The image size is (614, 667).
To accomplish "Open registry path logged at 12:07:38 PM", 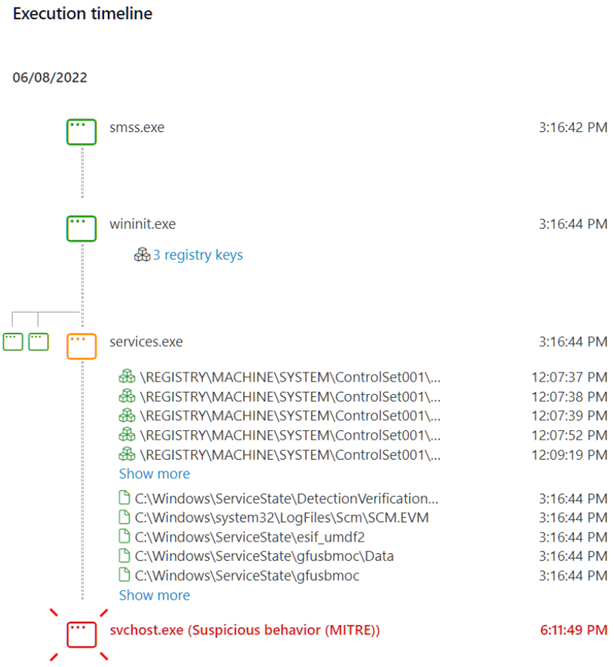I will [x=290, y=397].
